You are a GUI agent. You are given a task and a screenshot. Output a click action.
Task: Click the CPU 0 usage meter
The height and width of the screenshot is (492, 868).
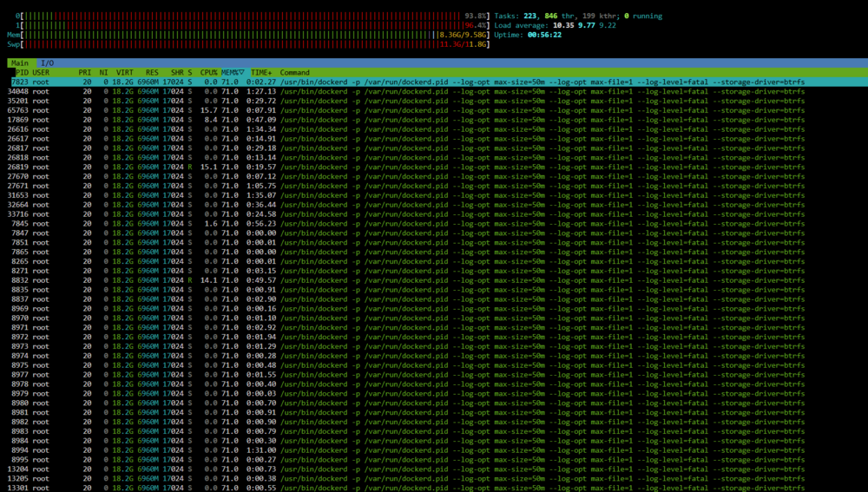point(253,16)
